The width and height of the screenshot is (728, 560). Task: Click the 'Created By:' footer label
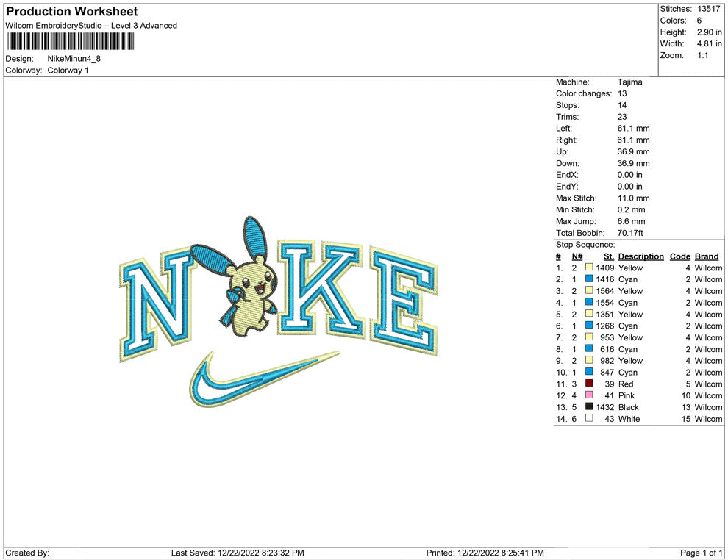point(27,553)
